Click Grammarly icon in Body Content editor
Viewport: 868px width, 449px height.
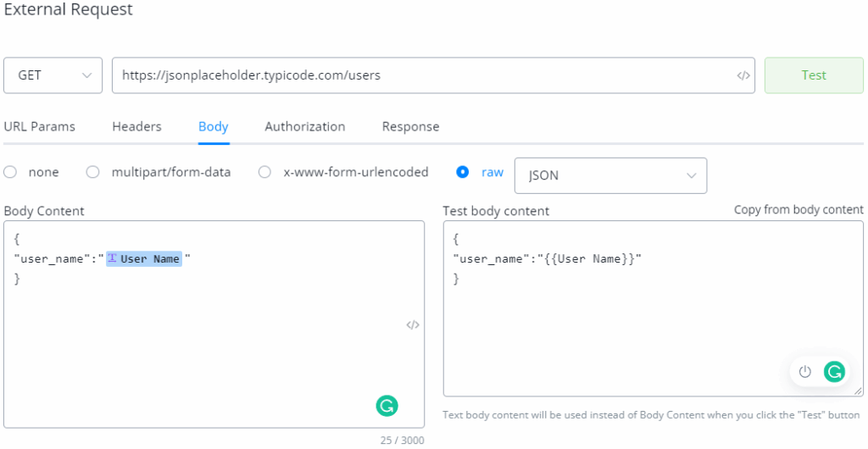(387, 406)
